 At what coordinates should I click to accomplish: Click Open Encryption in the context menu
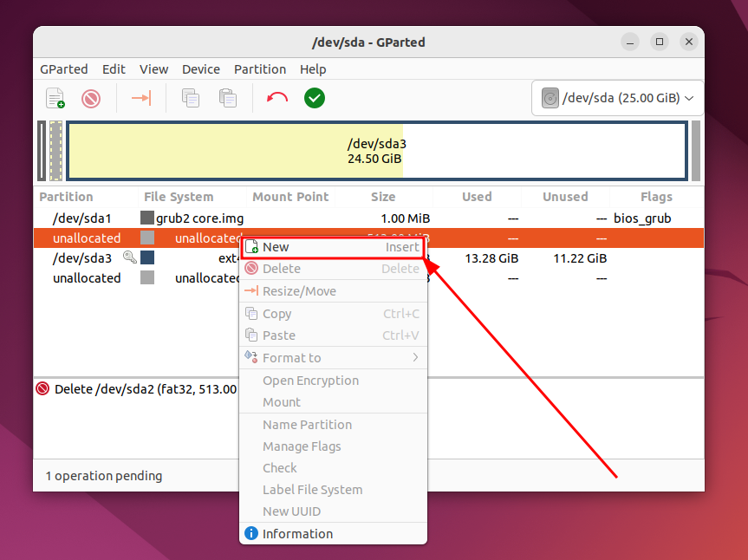333,381
